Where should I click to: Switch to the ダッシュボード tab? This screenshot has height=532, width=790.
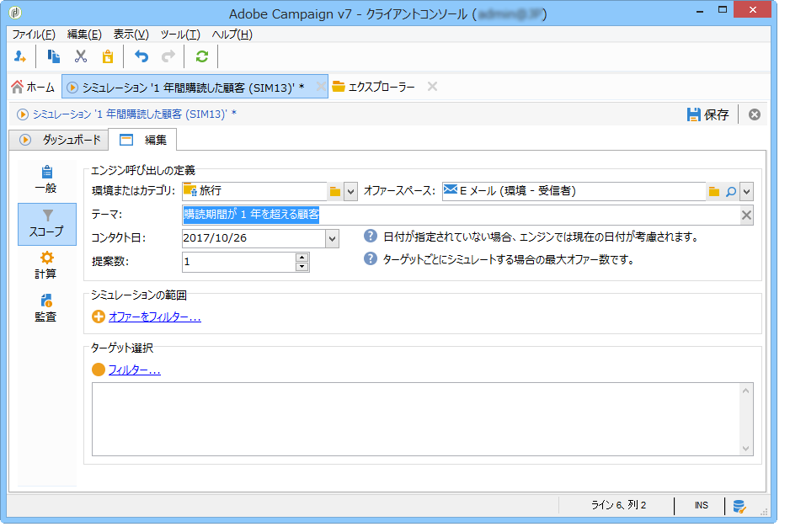click(60, 140)
